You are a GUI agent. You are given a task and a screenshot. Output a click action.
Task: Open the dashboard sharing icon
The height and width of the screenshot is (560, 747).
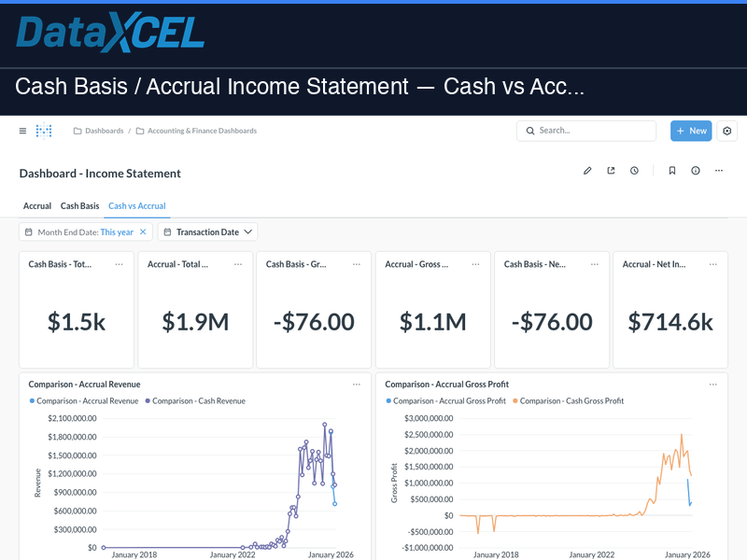[x=612, y=171]
